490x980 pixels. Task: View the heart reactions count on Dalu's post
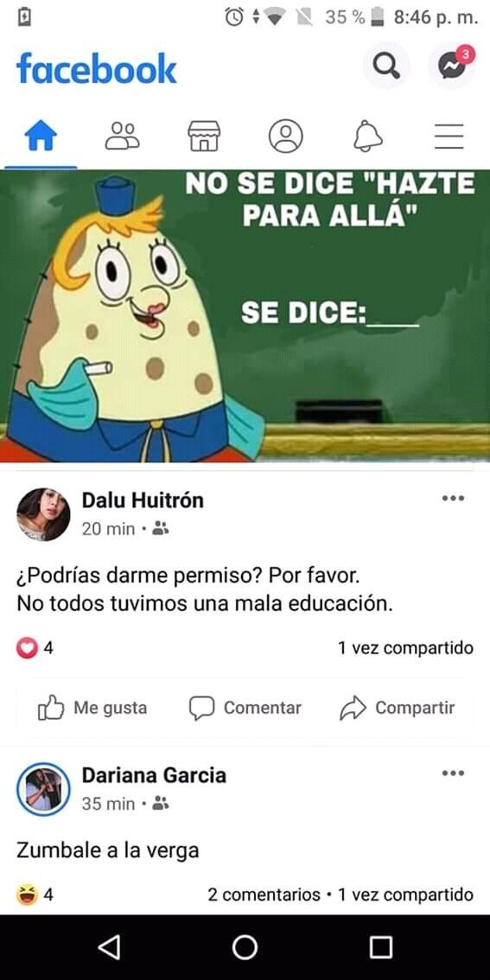coord(35,648)
